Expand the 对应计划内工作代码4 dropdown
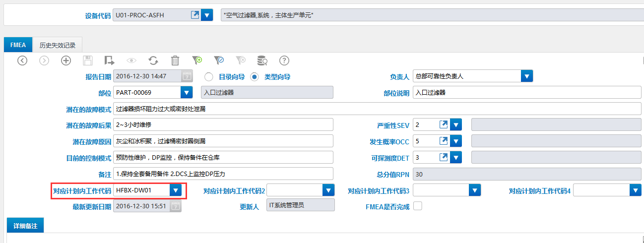Viewport: 644px width, 243px height. [636, 190]
